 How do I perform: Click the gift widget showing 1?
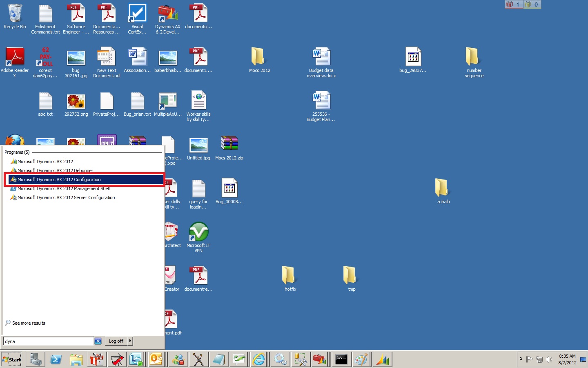514,4
